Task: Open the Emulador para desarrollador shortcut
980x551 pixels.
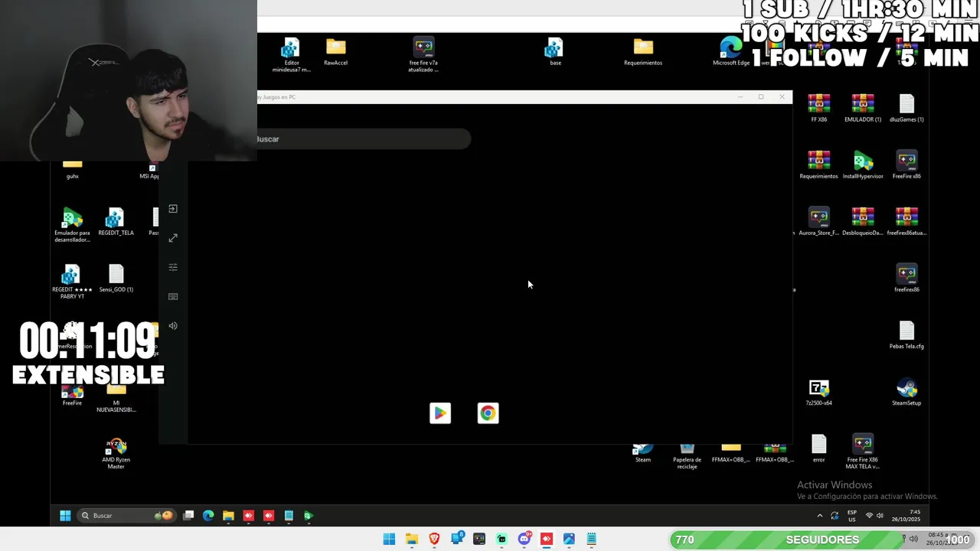Action: [x=72, y=224]
